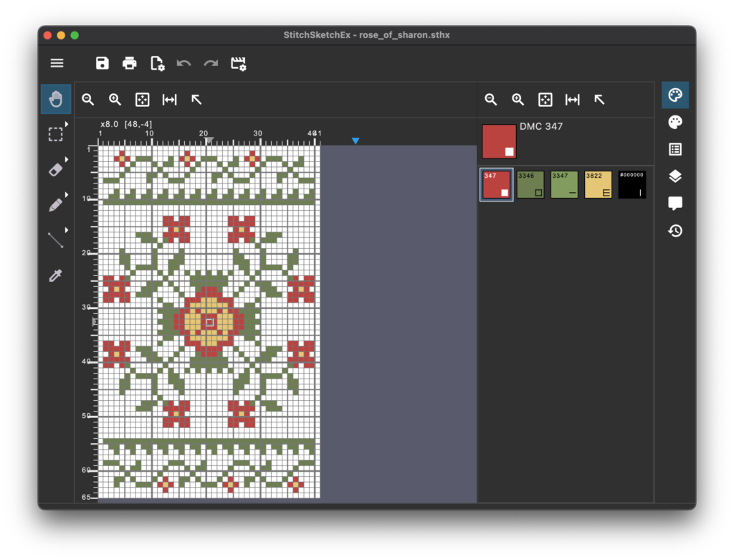This screenshot has width=734, height=560.
Task: Zoom out in the palette panel toolbar
Action: click(x=491, y=100)
